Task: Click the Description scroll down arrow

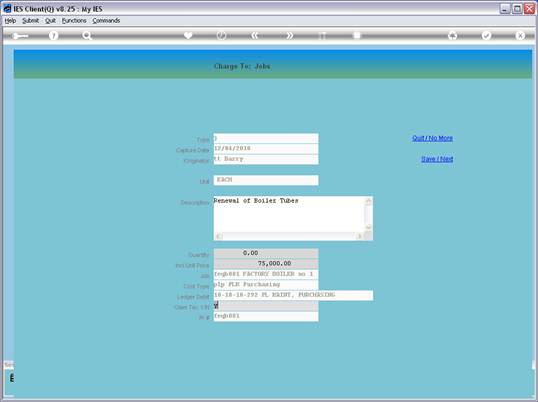Action: [x=369, y=227]
